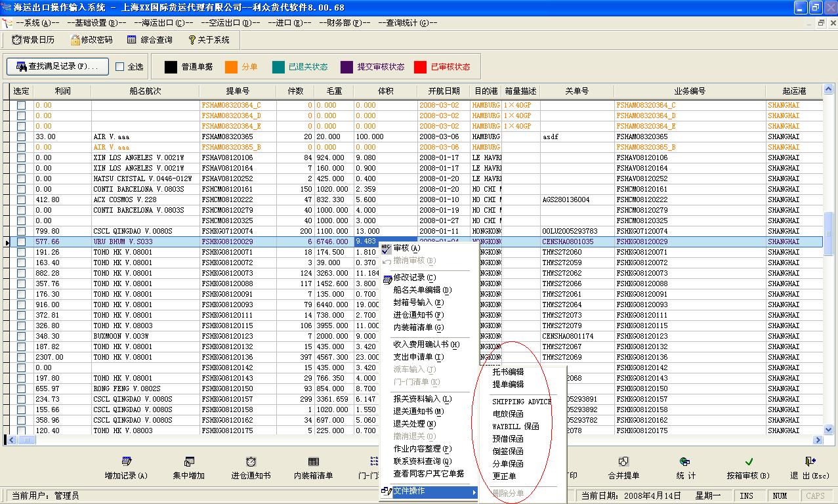Click the 内装箱清单 table icon
Image resolution: width=838 pixels, height=504 pixels.
point(314,462)
